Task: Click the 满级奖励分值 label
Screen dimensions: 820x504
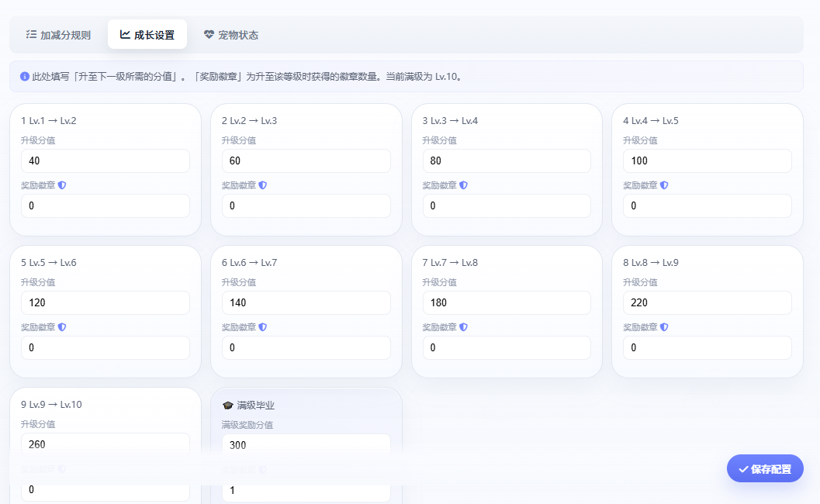Action: pyautogui.click(x=247, y=425)
